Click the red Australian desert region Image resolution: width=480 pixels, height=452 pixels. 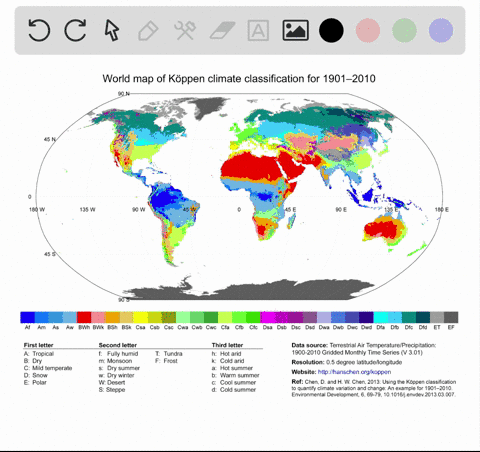pos(382,230)
